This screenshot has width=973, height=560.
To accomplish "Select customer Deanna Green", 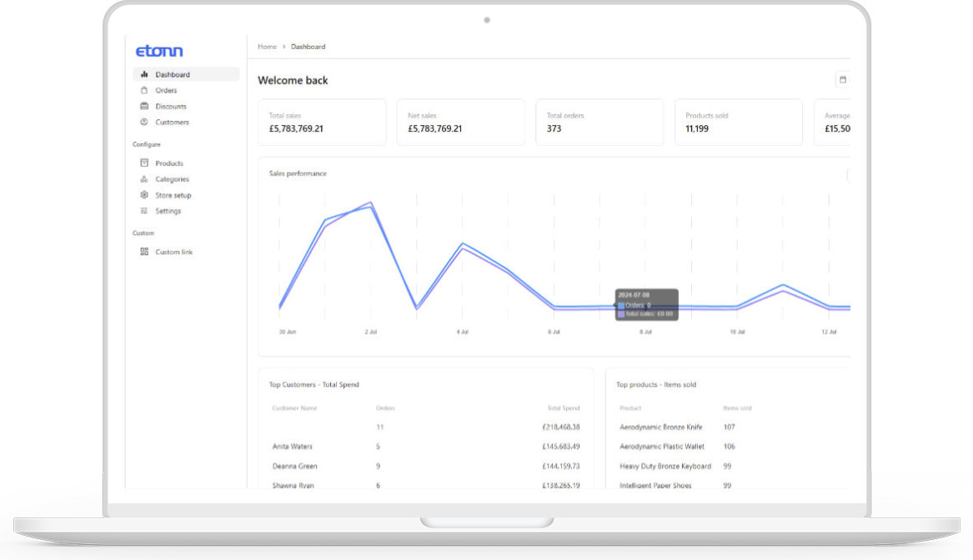I will (x=295, y=467).
